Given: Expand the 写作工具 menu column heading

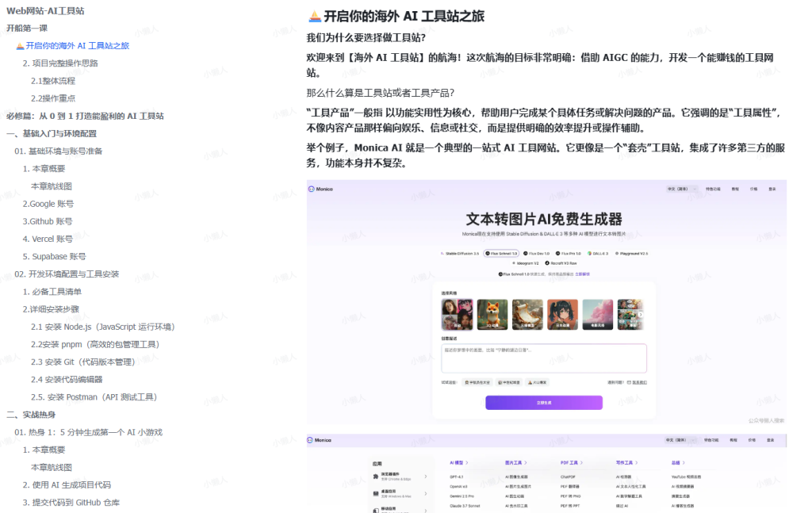Looking at the screenshot, I should [x=626, y=463].
